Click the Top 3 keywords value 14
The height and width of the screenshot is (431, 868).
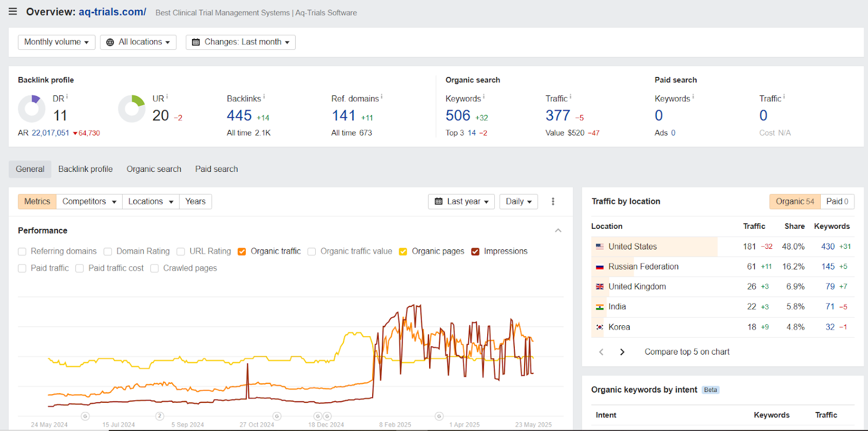pyautogui.click(x=472, y=133)
